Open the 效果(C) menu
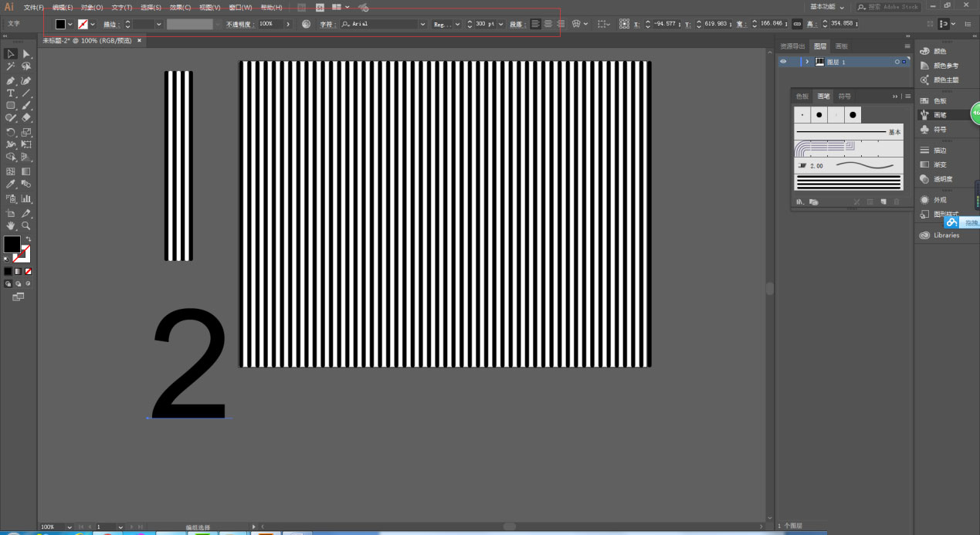The image size is (980, 535). 180,7
